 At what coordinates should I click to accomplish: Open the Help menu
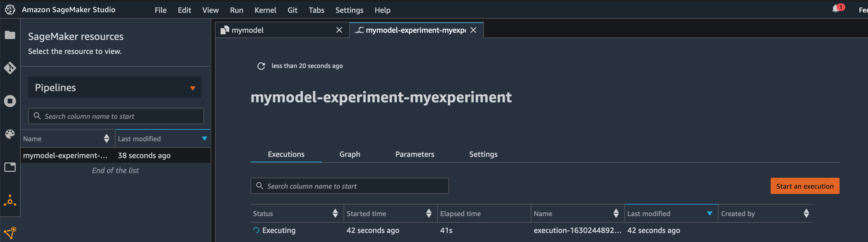(383, 10)
